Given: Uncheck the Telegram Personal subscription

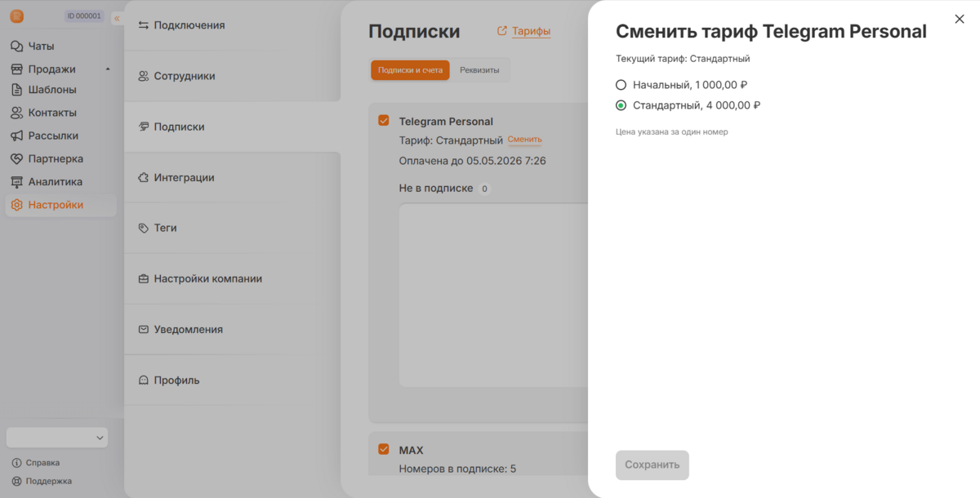Looking at the screenshot, I should [x=383, y=120].
